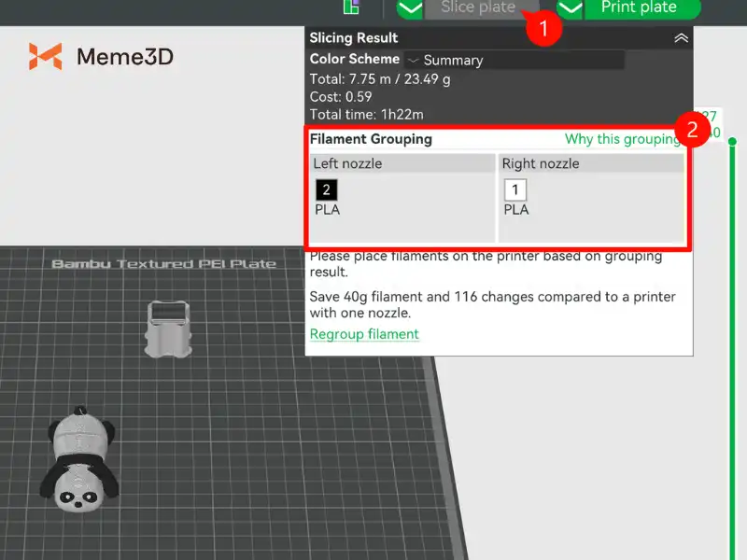Click the Meme3D brand text
This screenshot has height=560, width=747.
tap(124, 57)
